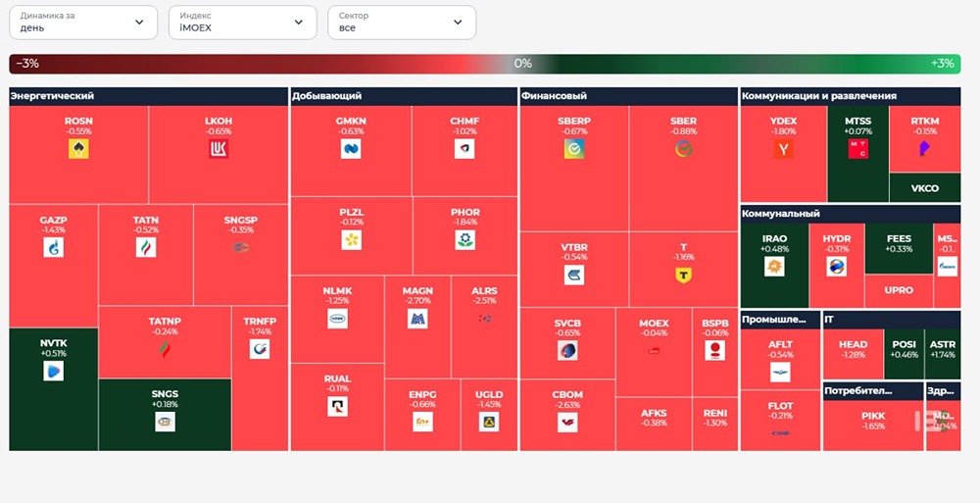The width and height of the screenshot is (980, 503).
Task: Click the Rusal logo in RUAL tile
Action: 337,407
